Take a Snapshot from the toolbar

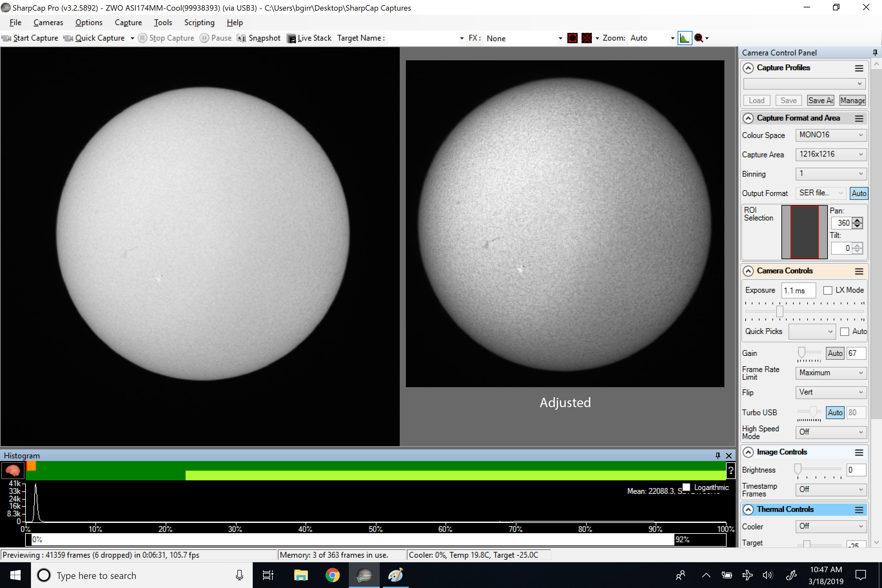coord(259,38)
